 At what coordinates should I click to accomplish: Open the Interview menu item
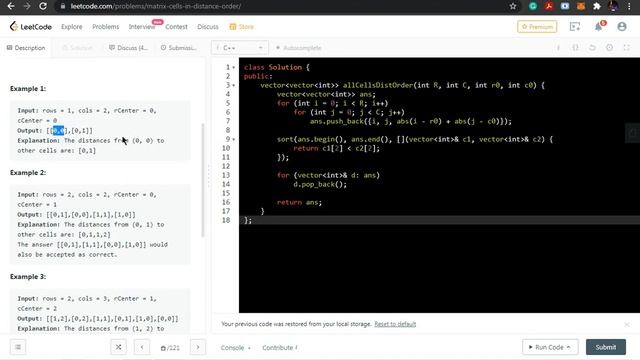(x=142, y=27)
